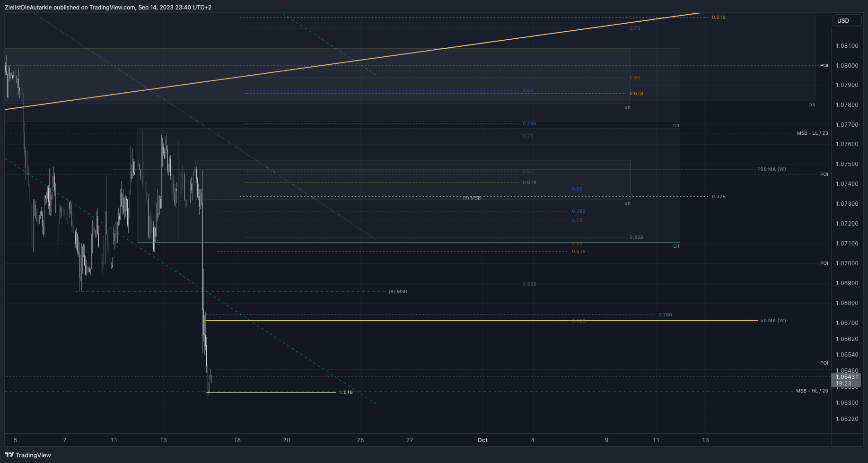Click the 1.07700 price axis label
868x463 pixels.
tap(847, 125)
